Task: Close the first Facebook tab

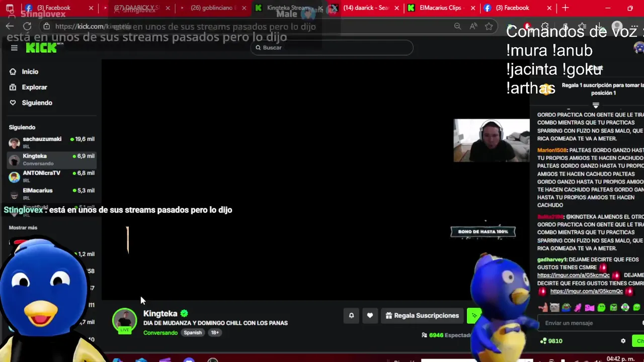Action: coord(91,8)
